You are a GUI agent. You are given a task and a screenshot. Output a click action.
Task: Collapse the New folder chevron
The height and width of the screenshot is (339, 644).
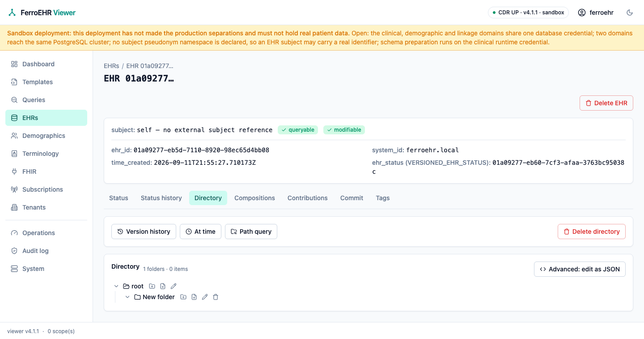[127, 297]
